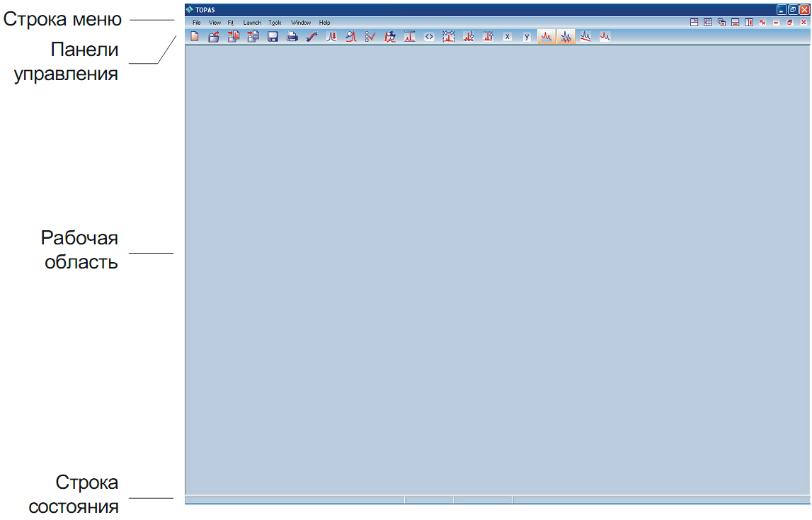Open the Tools menu
Viewport: 812px width, 520px height.
(x=275, y=23)
